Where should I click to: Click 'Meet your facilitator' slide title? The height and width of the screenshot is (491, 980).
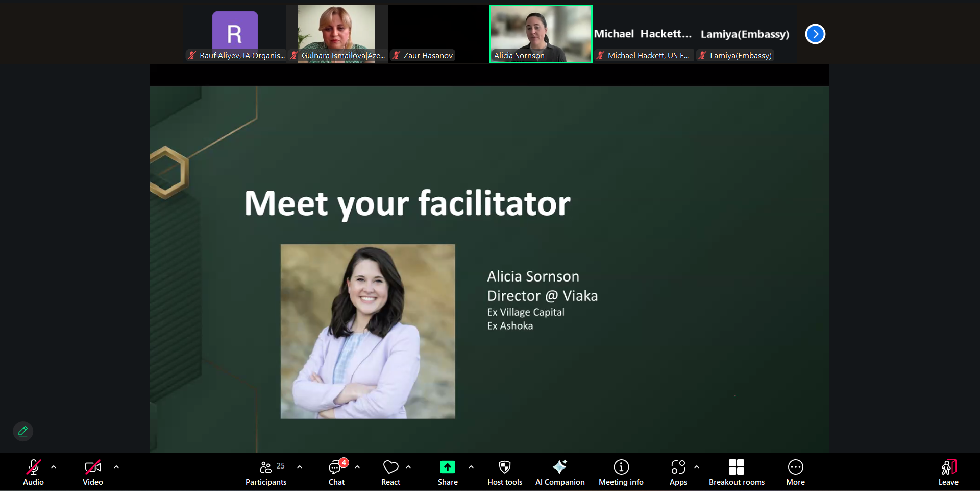407,204
